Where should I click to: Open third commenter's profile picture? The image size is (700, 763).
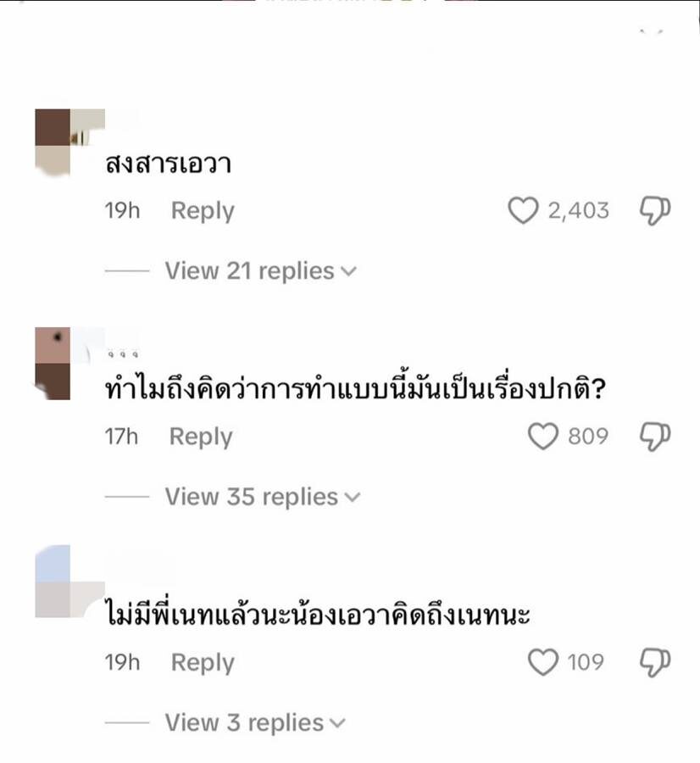(x=53, y=582)
